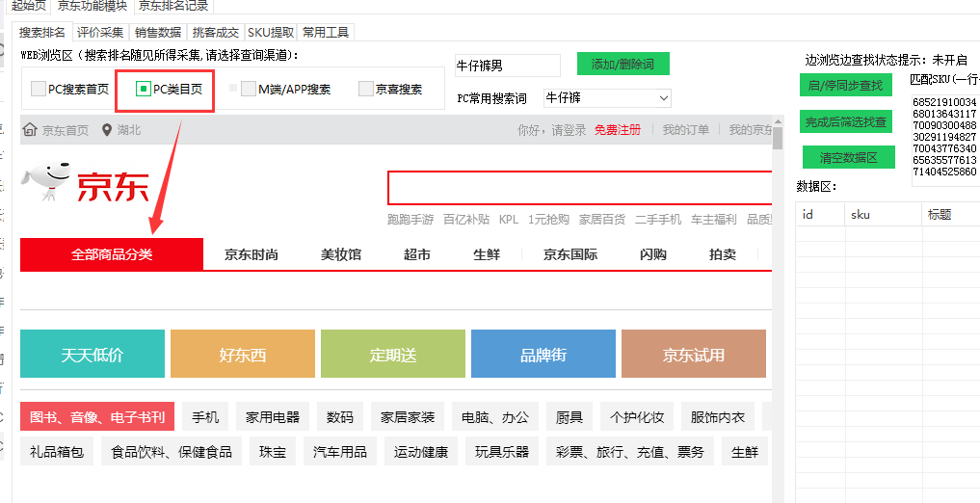Click the embedded browser vertical scrollbar
The image size is (980, 503).
point(778,309)
